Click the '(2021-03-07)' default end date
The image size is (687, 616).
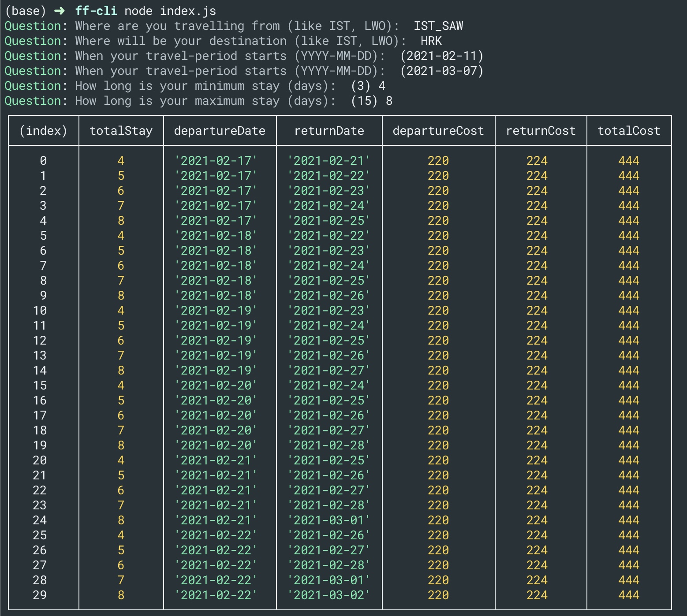tap(442, 71)
